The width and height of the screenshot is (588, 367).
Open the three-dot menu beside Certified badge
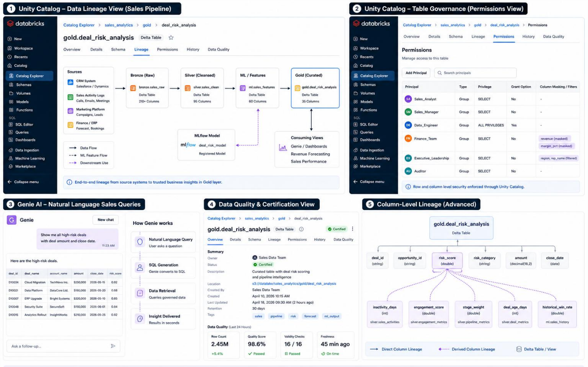tap(353, 229)
